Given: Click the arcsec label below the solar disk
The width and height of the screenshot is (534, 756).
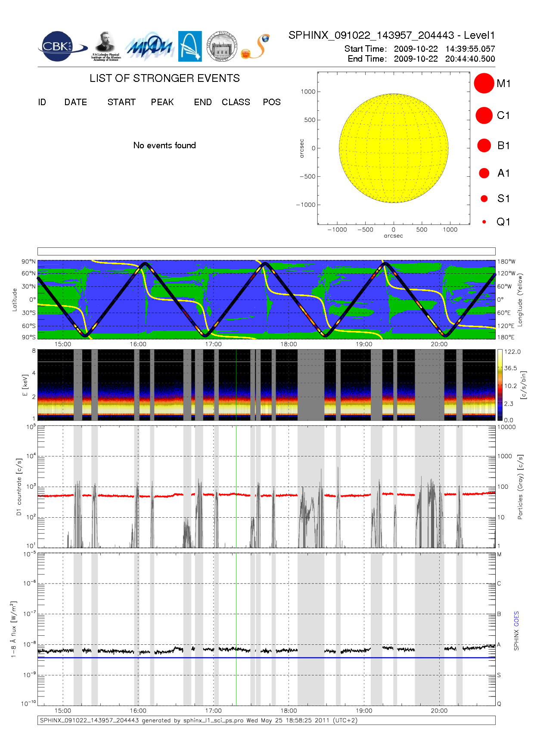Looking at the screenshot, I should [x=394, y=236].
